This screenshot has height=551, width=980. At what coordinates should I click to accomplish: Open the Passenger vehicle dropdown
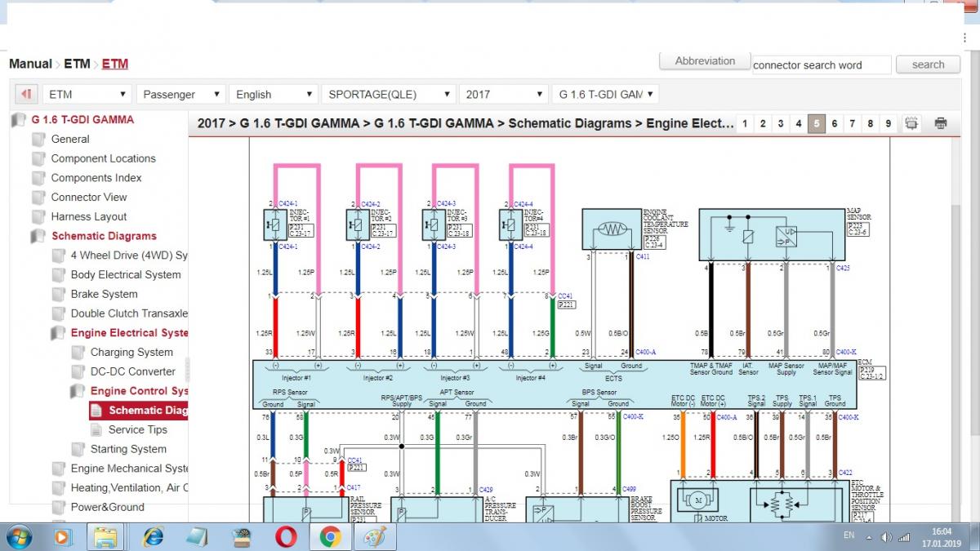(180, 94)
